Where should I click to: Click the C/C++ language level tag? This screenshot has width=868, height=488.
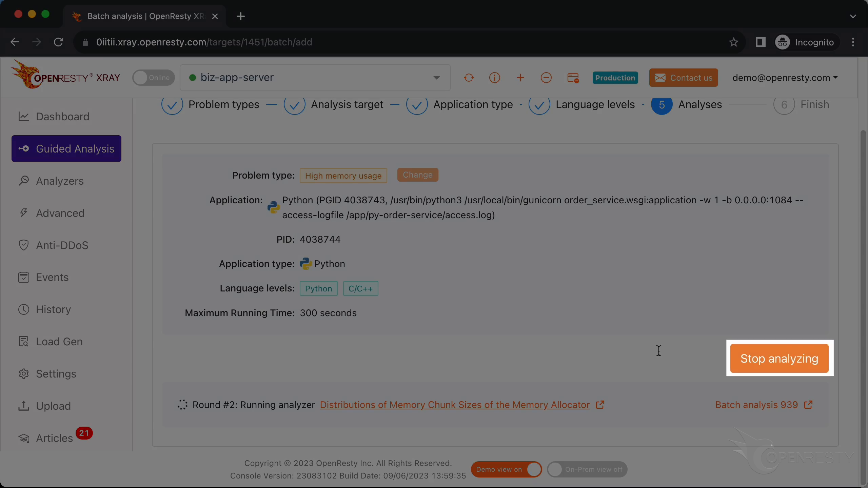click(x=360, y=288)
